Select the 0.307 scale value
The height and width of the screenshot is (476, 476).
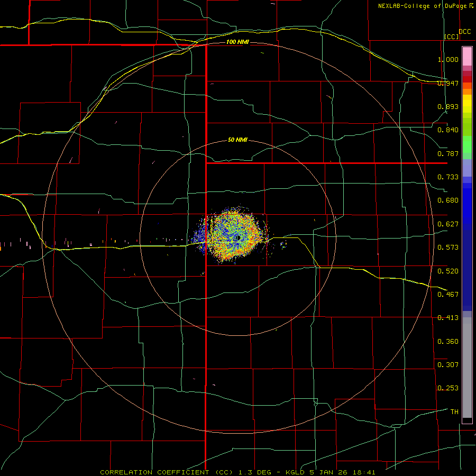coord(448,365)
